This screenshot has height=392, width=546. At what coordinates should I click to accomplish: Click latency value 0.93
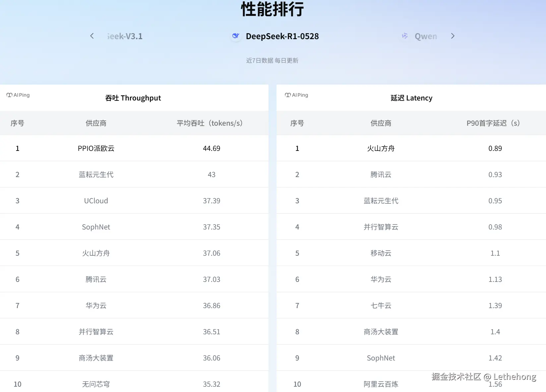pos(495,174)
